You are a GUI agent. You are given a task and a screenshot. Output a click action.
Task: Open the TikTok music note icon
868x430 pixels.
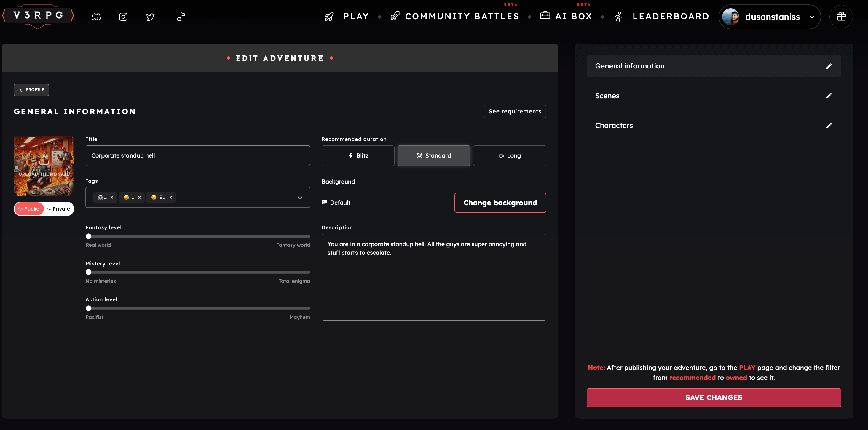pyautogui.click(x=181, y=17)
